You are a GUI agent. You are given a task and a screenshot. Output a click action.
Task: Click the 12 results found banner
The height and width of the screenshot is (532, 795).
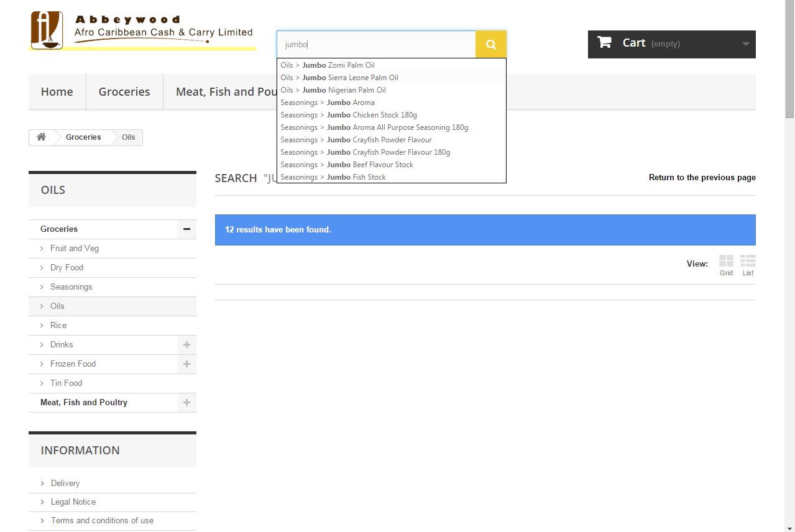(x=485, y=230)
